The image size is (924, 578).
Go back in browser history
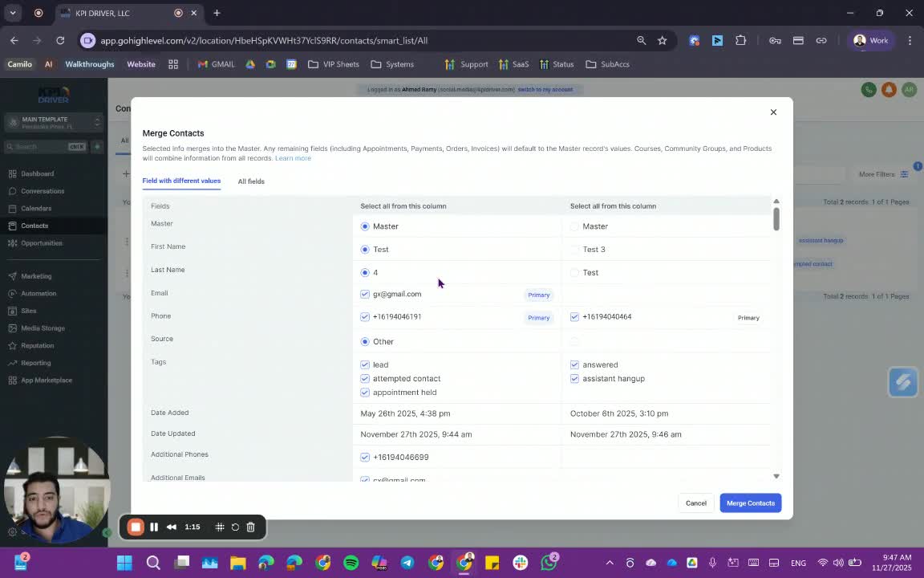[14, 40]
